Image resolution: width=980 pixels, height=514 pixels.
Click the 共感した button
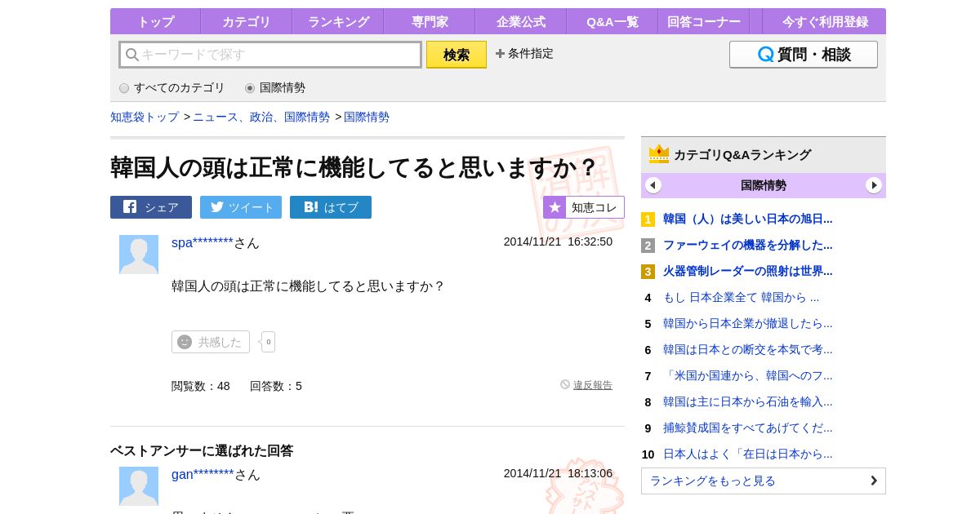[211, 342]
